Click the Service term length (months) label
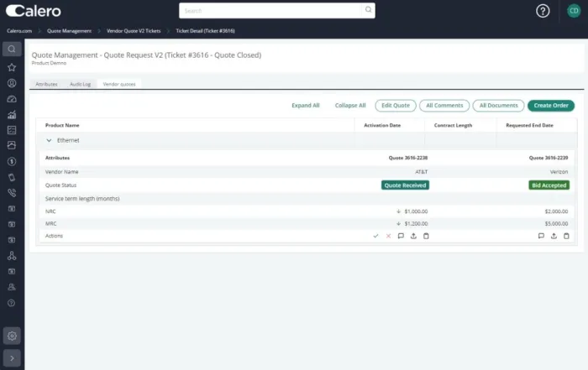Image resolution: width=588 pixels, height=370 pixels. [82, 199]
